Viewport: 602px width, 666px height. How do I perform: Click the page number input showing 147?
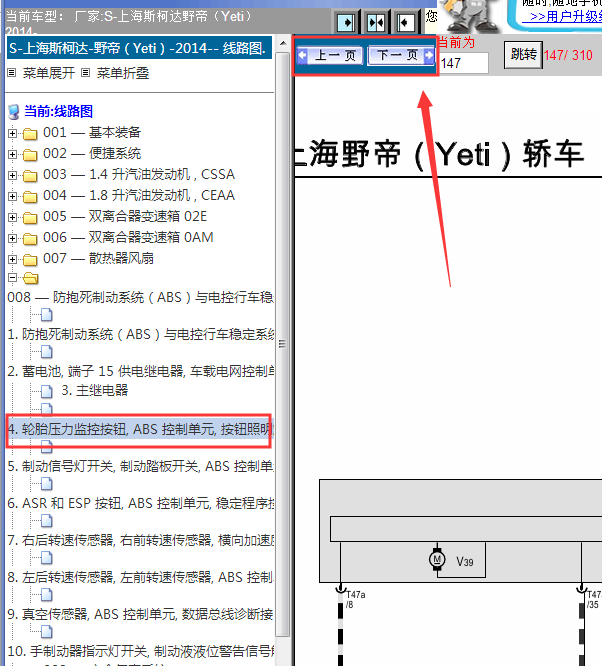pyautogui.click(x=464, y=63)
